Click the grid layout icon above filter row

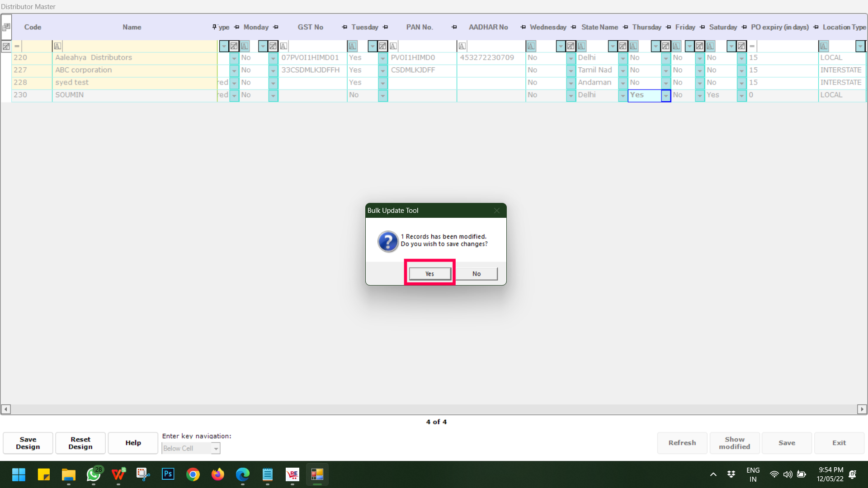pyautogui.click(x=6, y=27)
